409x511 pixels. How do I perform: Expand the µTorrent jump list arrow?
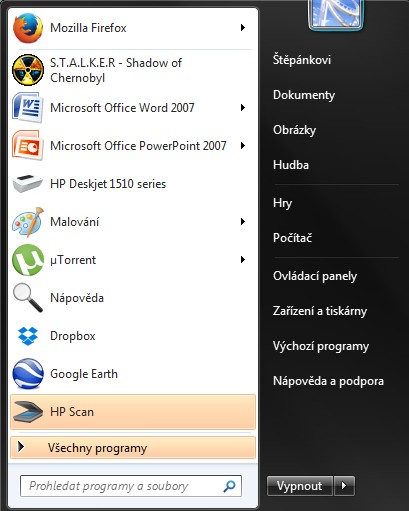(x=243, y=260)
